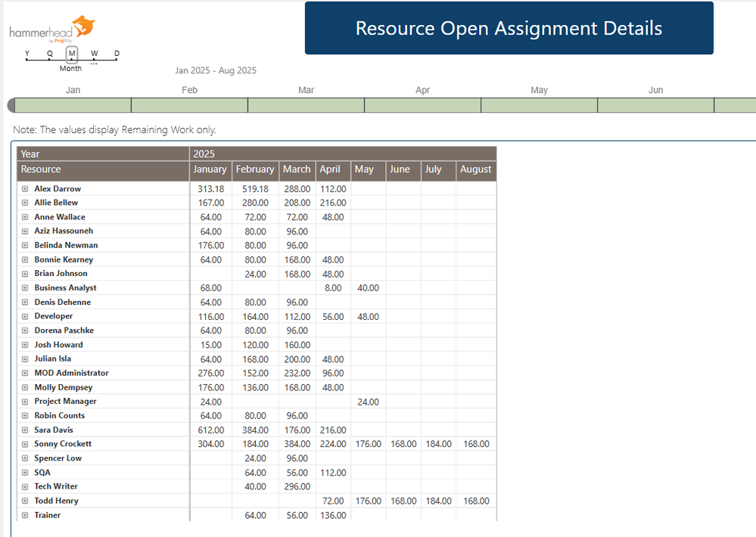
Task: Expand the Julian Isla row
Action: (x=25, y=359)
